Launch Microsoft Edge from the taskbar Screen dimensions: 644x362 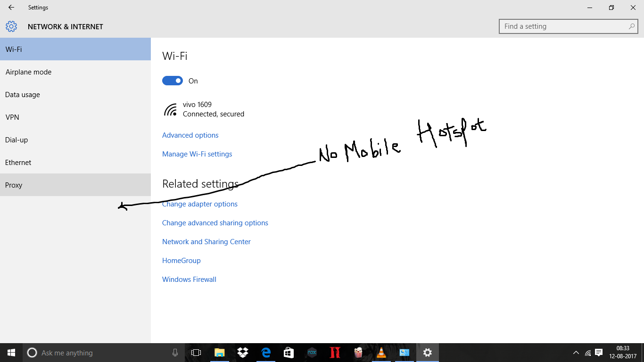[266, 353]
